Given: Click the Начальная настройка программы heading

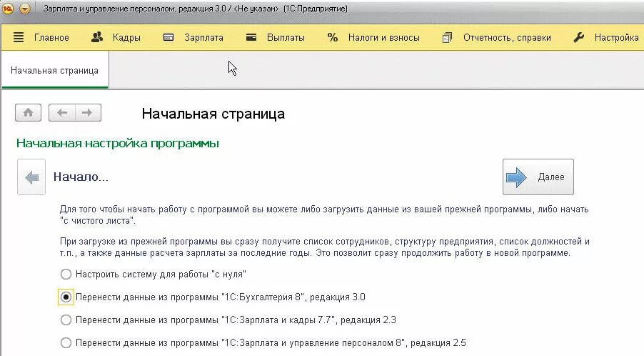Looking at the screenshot, I should click(118, 144).
